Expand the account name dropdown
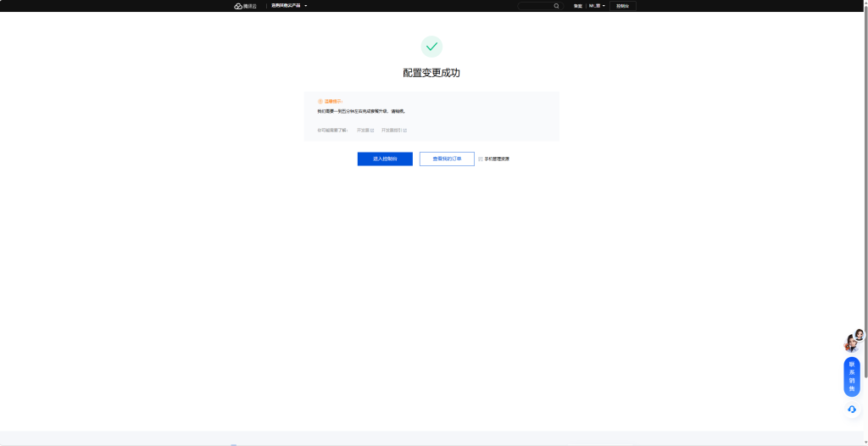This screenshot has height=446, width=868. coord(597,6)
